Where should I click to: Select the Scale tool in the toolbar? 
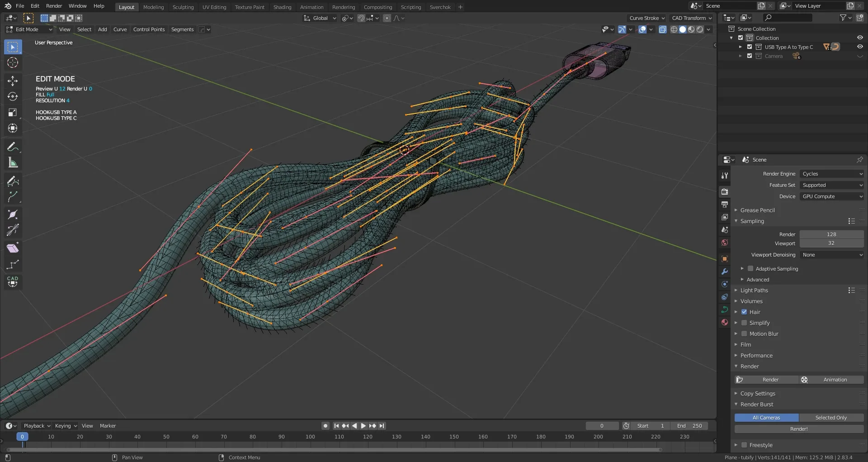[x=13, y=113]
